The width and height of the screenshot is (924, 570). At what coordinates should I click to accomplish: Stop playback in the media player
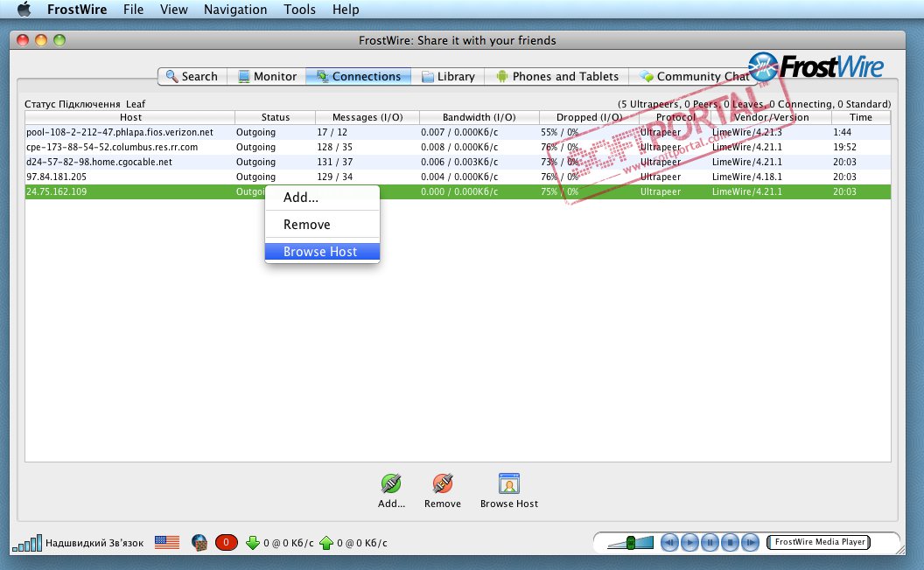[730, 542]
